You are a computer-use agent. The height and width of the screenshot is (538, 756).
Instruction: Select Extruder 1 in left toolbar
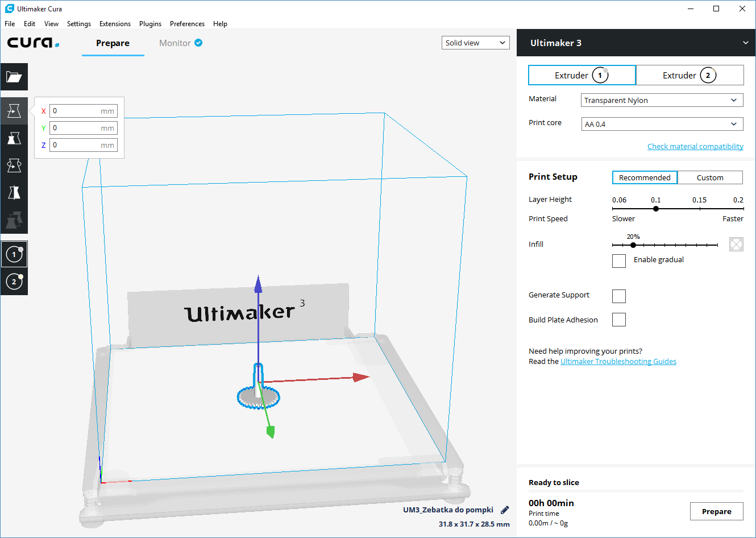pos(14,254)
